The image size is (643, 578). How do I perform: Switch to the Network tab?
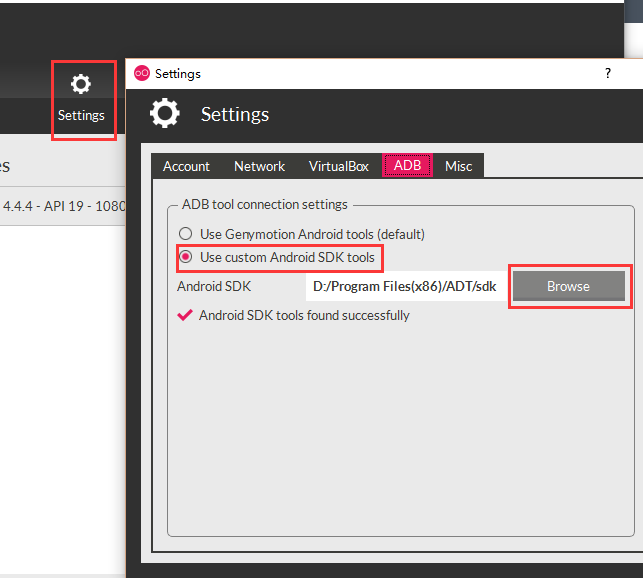click(x=259, y=166)
